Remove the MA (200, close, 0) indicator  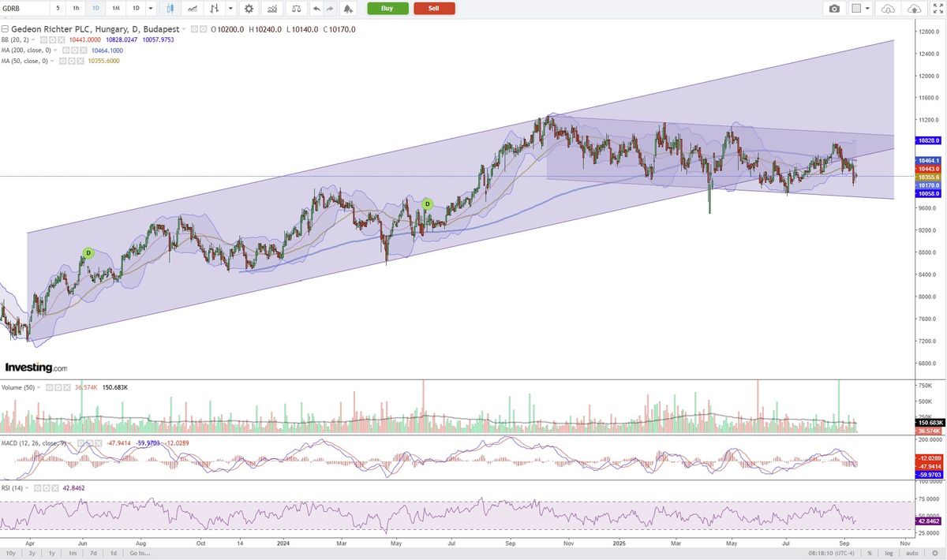(84, 50)
